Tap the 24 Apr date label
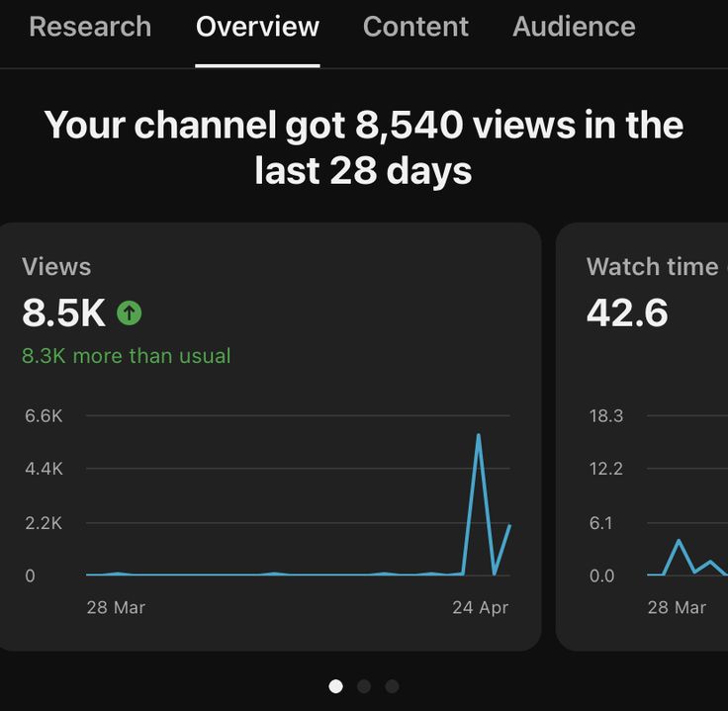Screen dimensions: 728x711 click(481, 607)
